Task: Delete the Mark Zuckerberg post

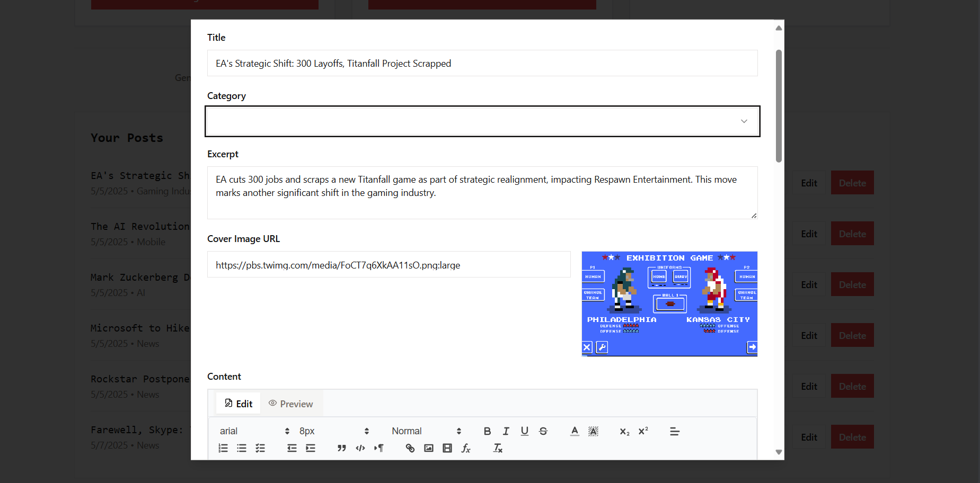Action: coord(852,284)
